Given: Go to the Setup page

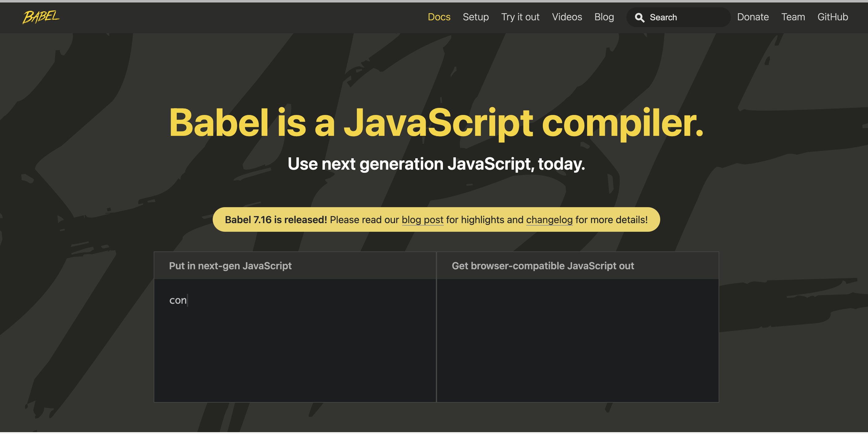Looking at the screenshot, I should tap(475, 17).
